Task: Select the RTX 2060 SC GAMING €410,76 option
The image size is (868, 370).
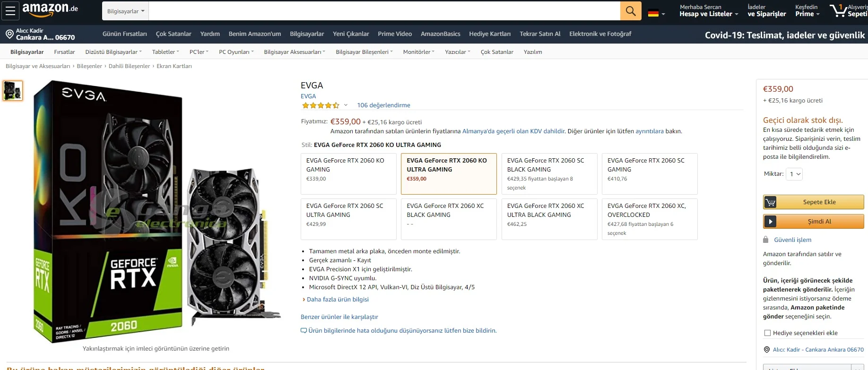Action: point(649,173)
